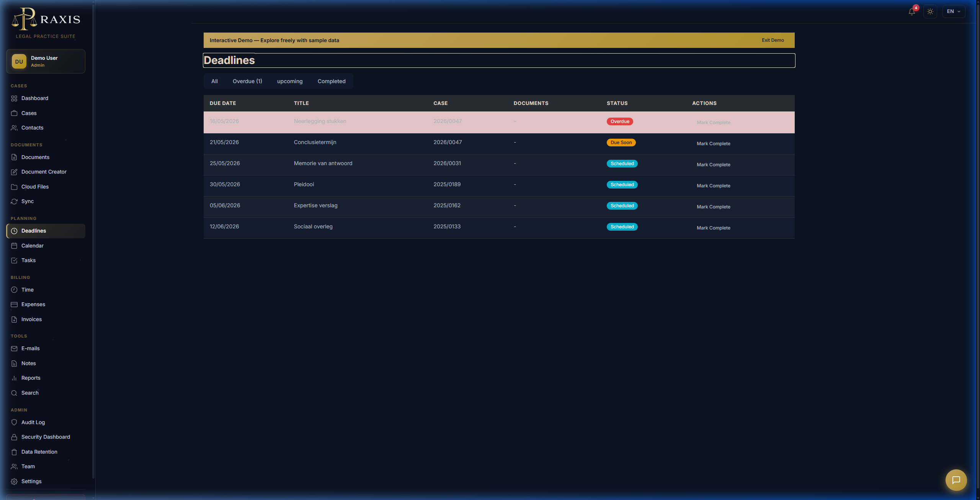
Task: Click the Scheduled badge for Pleidooi
Action: pyautogui.click(x=622, y=185)
